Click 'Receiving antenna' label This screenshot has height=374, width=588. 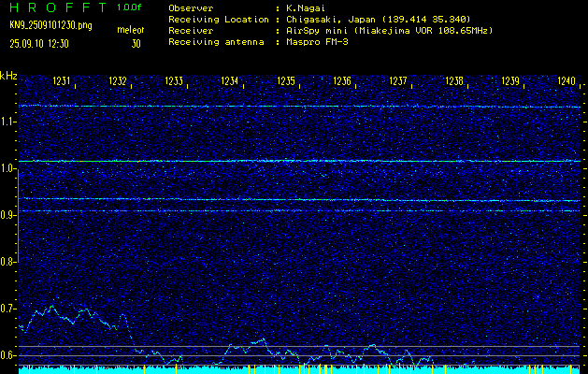point(216,42)
